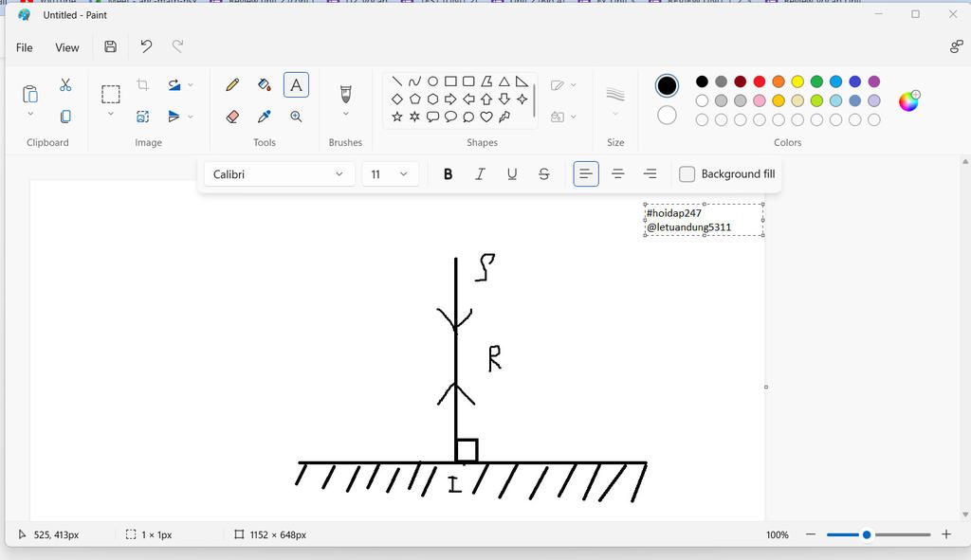Toggle Bold text formatting
This screenshot has width=971, height=560.
[448, 174]
